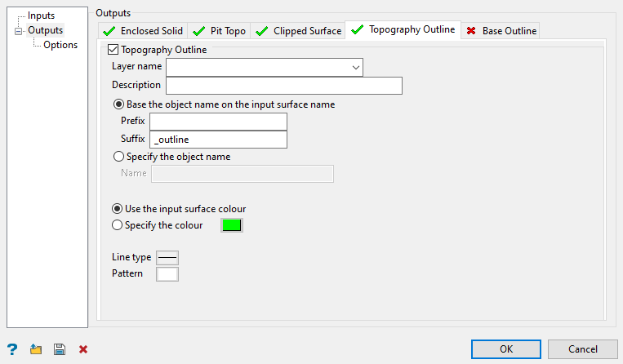This screenshot has height=364, width=623.
Task: Open the Line type selector box
Action: coord(167,257)
